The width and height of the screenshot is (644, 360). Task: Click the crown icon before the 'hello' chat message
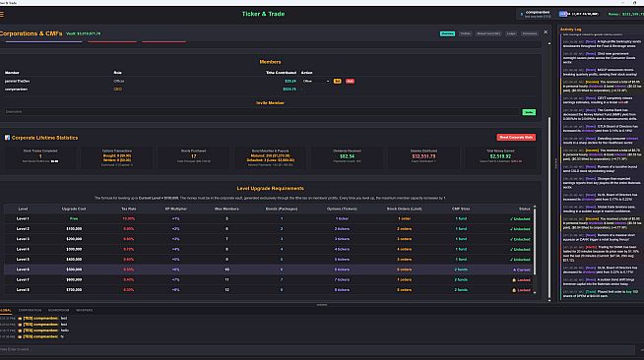[20, 330]
